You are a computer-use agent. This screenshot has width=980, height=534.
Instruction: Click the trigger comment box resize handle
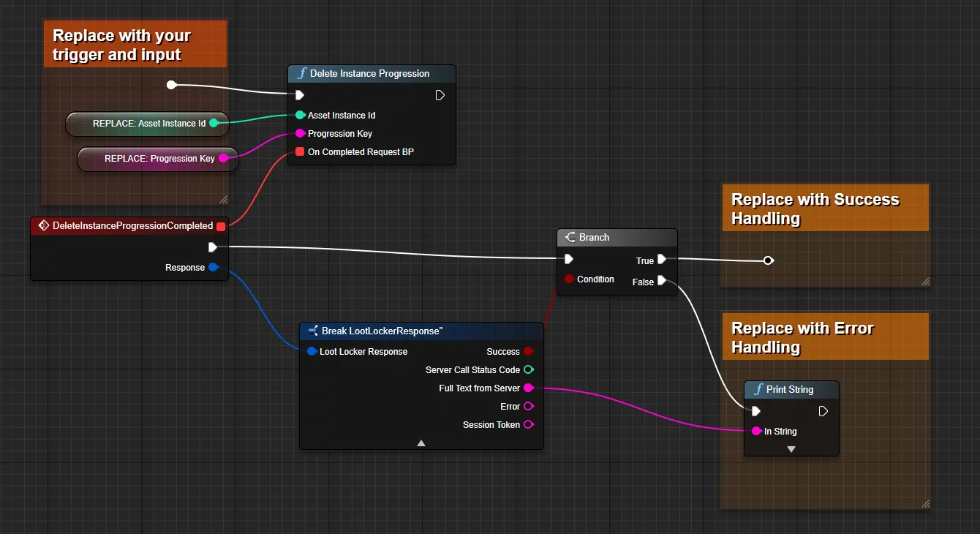[x=223, y=199]
